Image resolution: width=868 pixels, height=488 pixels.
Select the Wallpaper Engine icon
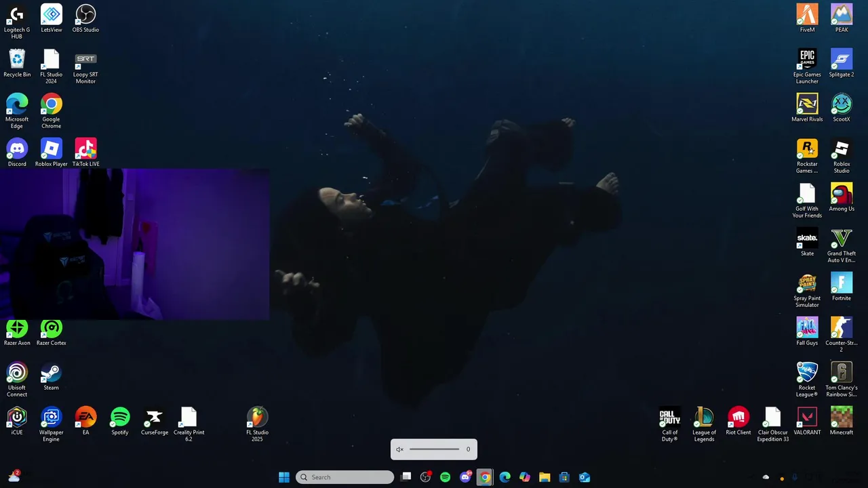click(52, 424)
